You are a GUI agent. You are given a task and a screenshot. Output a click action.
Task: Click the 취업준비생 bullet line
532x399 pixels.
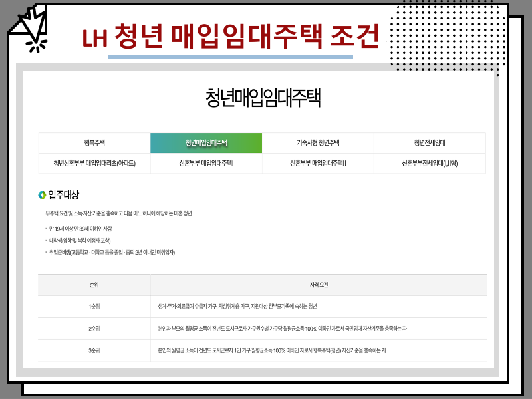[112, 253]
